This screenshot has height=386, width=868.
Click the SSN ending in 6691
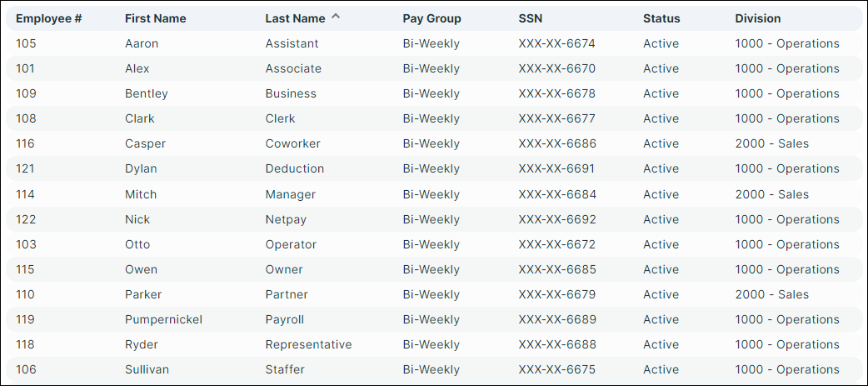coord(556,168)
